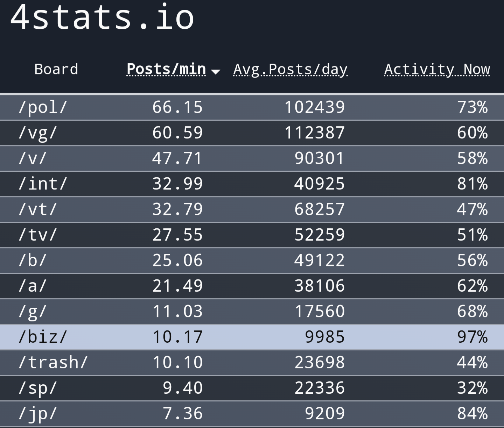
Task: Sort by Activity Now column header
Action: pos(437,70)
